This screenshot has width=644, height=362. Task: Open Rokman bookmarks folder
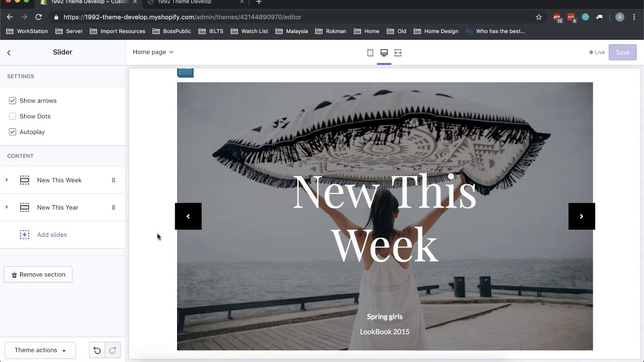tap(331, 31)
